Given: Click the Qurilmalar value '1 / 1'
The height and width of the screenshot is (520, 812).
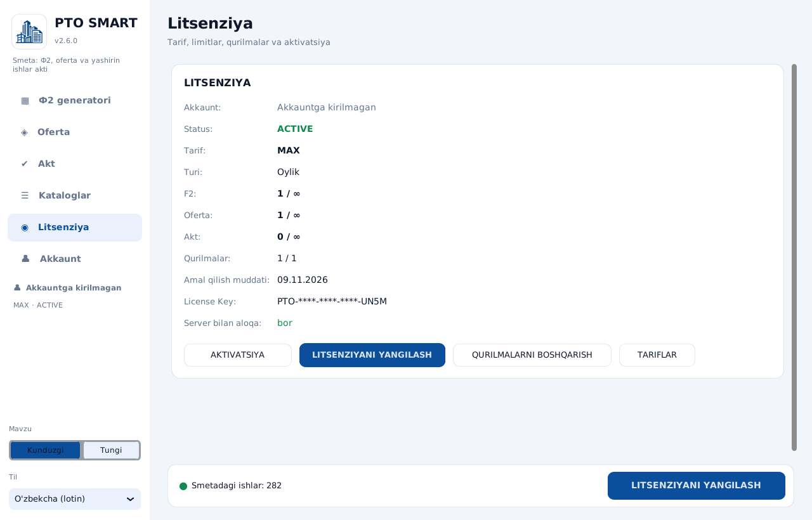Looking at the screenshot, I should (x=287, y=258).
